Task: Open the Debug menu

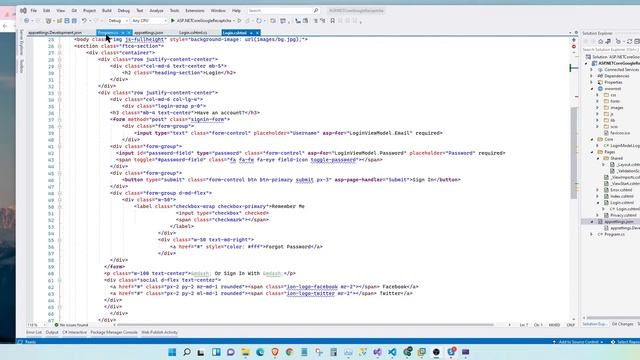Action: 124,11
